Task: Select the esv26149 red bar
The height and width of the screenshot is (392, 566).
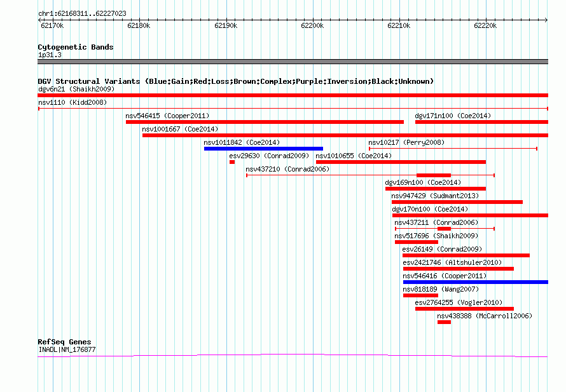Action: click(x=466, y=255)
